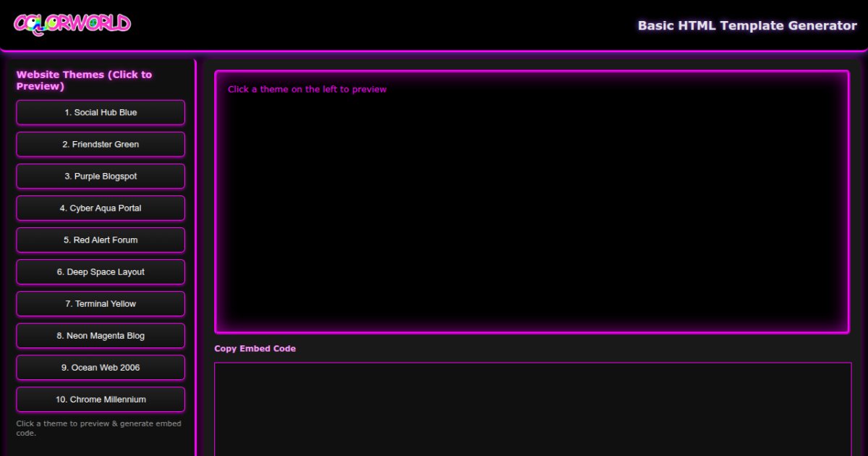Click the sidebar helper text below themes
The width and height of the screenshot is (868, 456).
click(100, 428)
